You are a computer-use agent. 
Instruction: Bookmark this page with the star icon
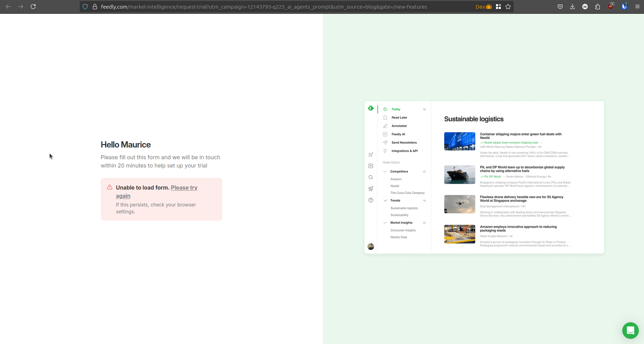(508, 7)
